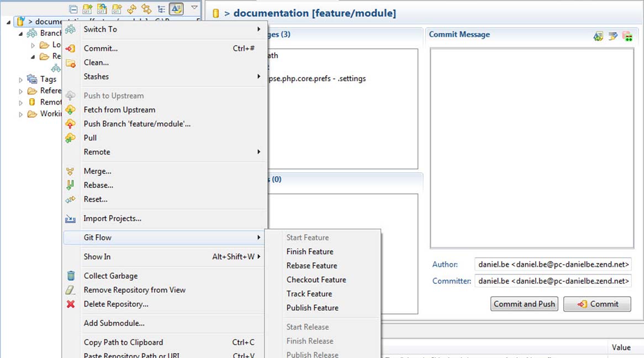Open the repositories view menu dropdown arrow
Screen dimensions: 644x358
coord(194,8)
